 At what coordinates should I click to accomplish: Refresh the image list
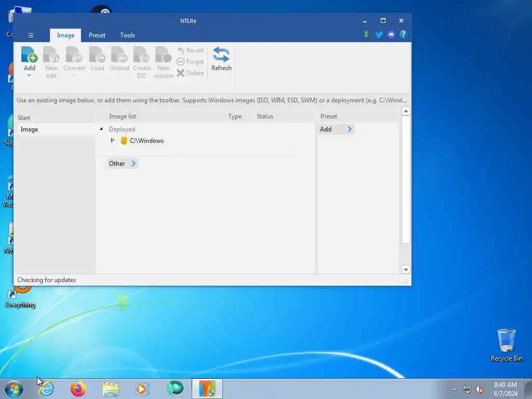pyautogui.click(x=221, y=59)
